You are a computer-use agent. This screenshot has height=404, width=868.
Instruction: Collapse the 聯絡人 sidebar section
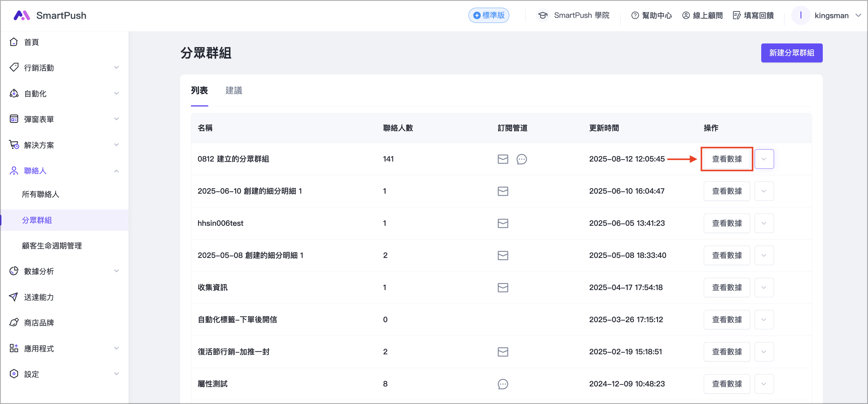(116, 171)
